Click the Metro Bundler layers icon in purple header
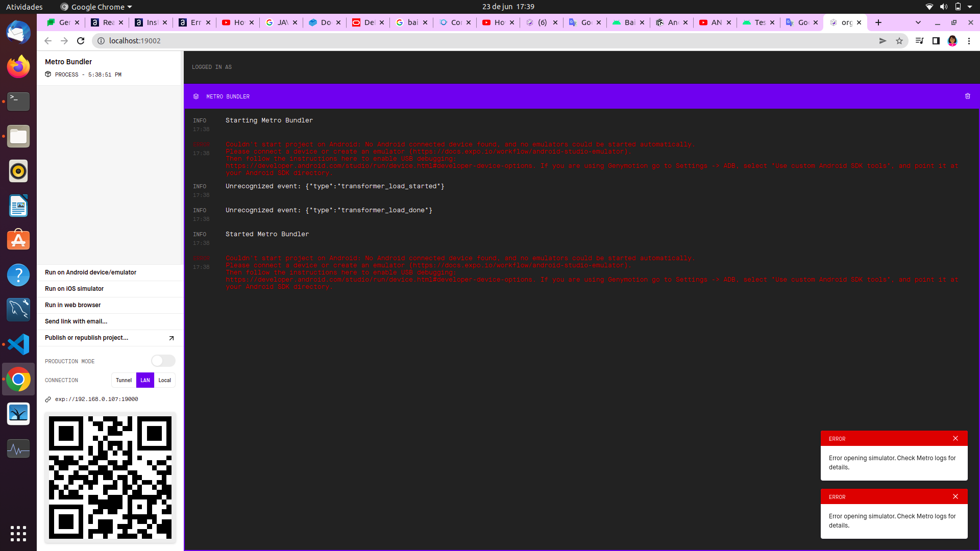The height and width of the screenshot is (551, 980). pos(196,96)
